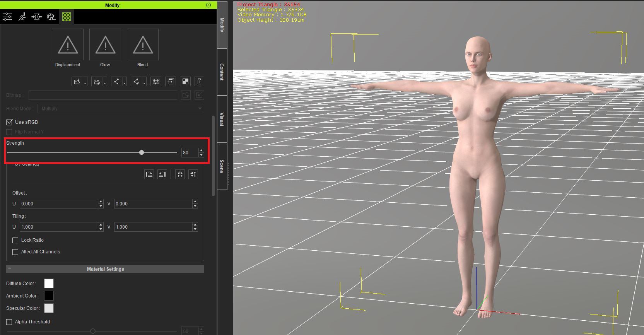Expand the first share icon dropdown arrow
The height and width of the screenshot is (335, 644).
tap(124, 82)
